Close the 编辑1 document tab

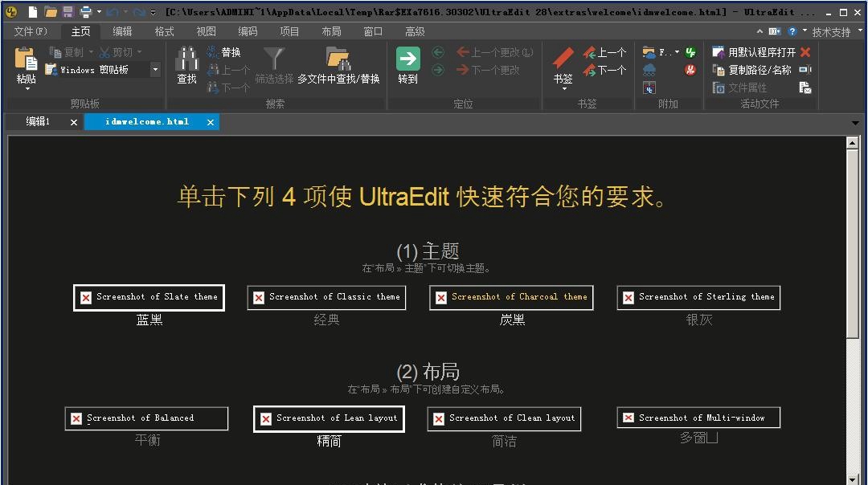[x=74, y=122]
